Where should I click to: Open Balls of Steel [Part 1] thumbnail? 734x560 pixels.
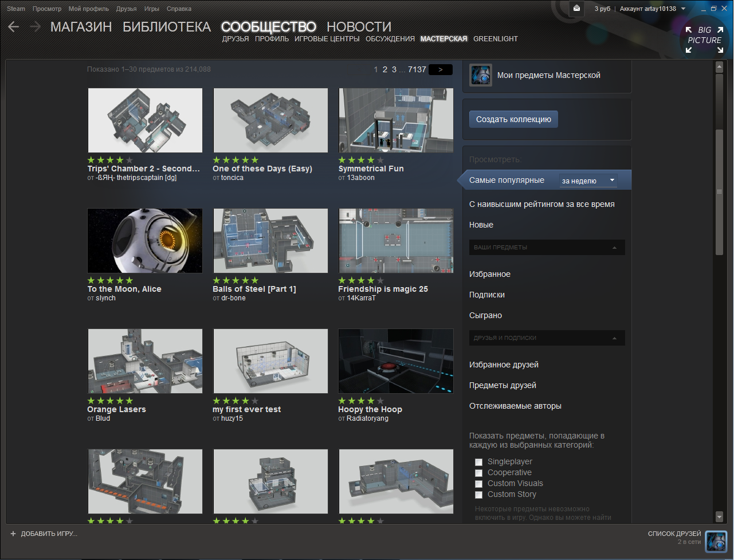point(270,241)
